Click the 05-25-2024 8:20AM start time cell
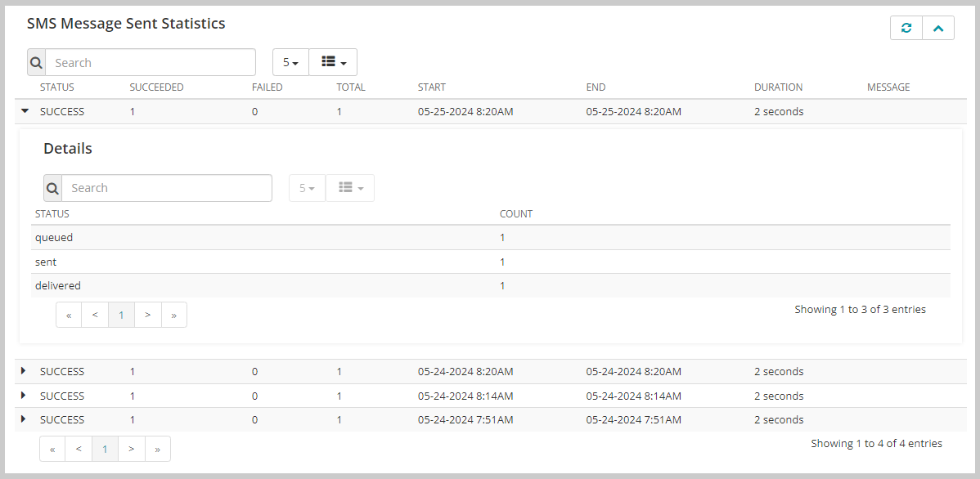The width and height of the screenshot is (980, 479). click(x=465, y=112)
